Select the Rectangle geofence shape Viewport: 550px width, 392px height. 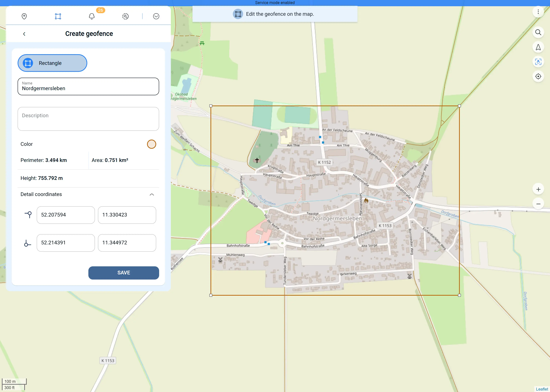(52, 63)
